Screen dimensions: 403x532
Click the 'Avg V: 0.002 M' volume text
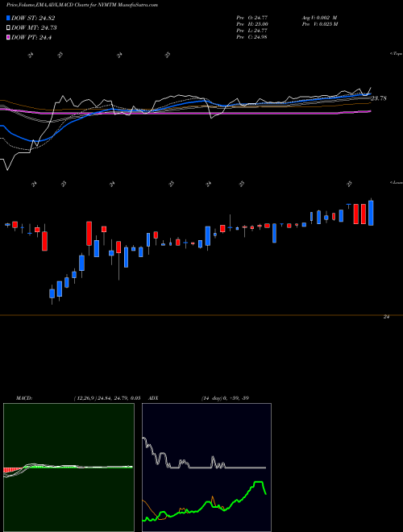point(319,17)
